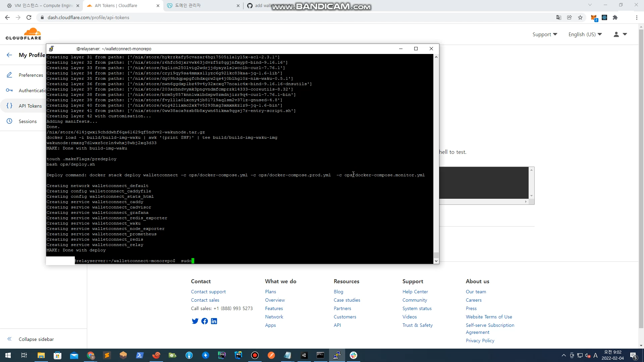The width and height of the screenshot is (644, 362).
Task: Click the terminal vertical scrollbar
Action: [436, 158]
